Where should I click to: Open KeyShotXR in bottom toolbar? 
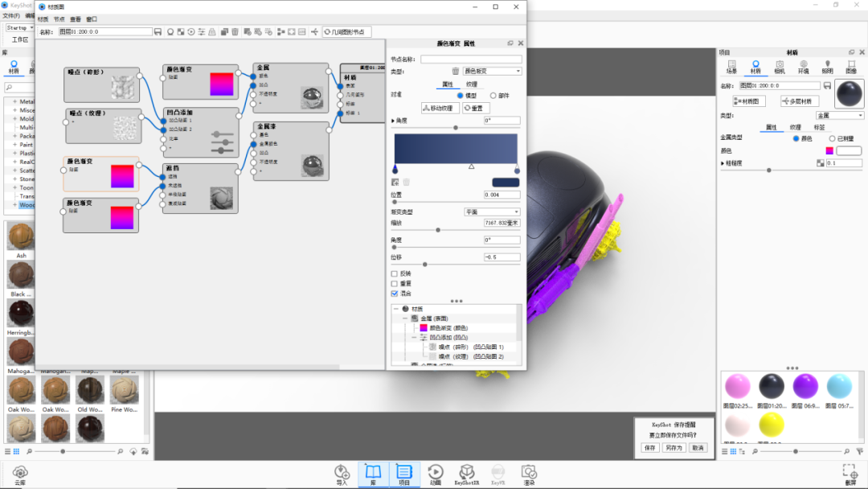tap(467, 475)
